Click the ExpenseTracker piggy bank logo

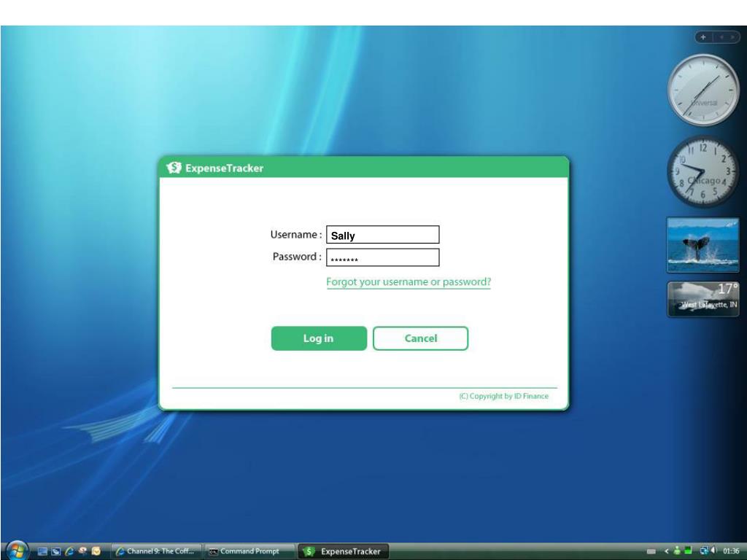[174, 168]
